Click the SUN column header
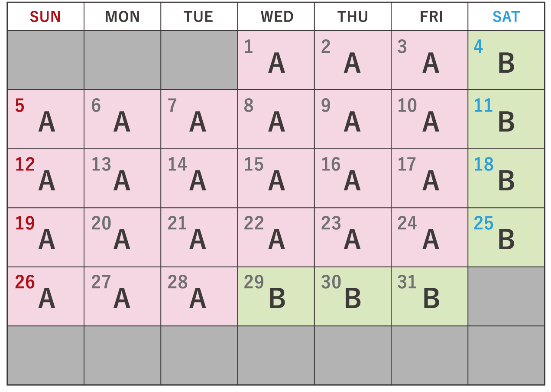The image size is (551, 392). pyautogui.click(x=45, y=17)
